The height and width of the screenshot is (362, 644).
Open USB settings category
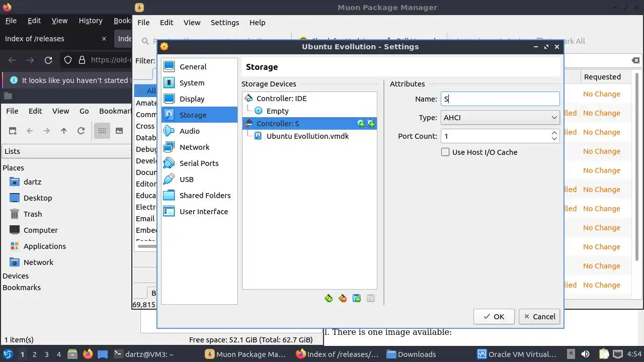click(199, 179)
